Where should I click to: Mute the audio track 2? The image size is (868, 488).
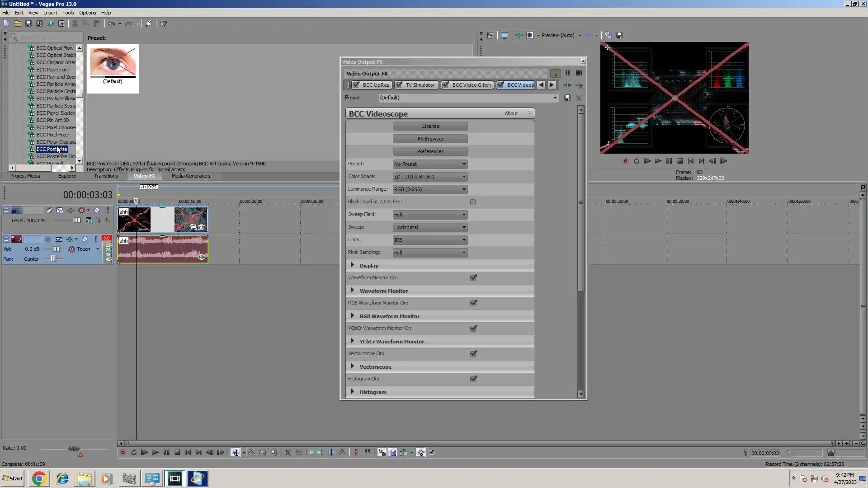tap(85, 239)
